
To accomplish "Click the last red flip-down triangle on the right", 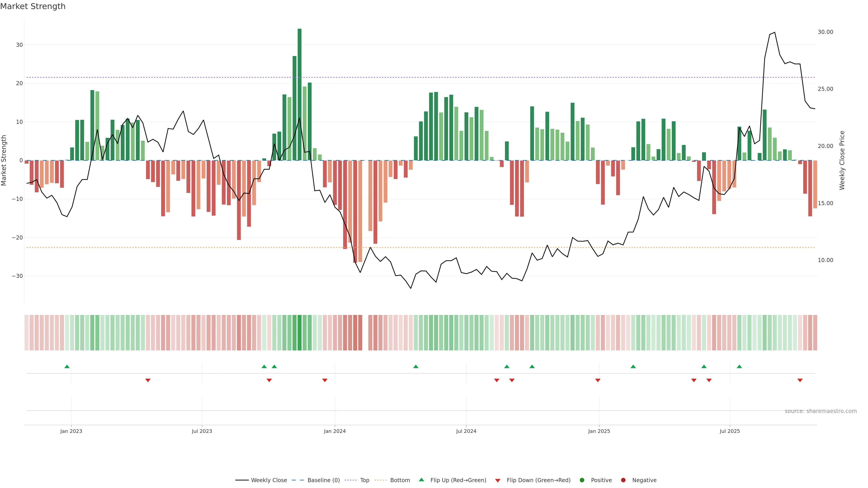I will pos(800,380).
